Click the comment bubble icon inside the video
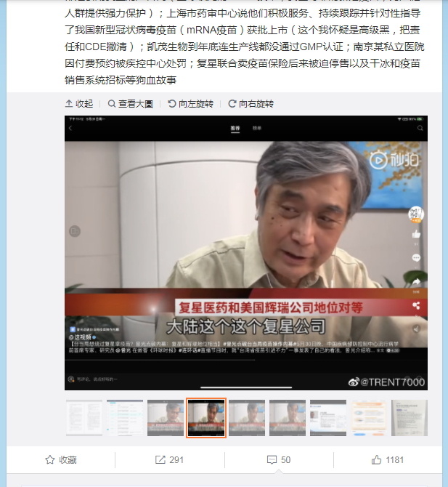The height and width of the screenshot is (487, 448). pyautogui.click(x=416, y=257)
